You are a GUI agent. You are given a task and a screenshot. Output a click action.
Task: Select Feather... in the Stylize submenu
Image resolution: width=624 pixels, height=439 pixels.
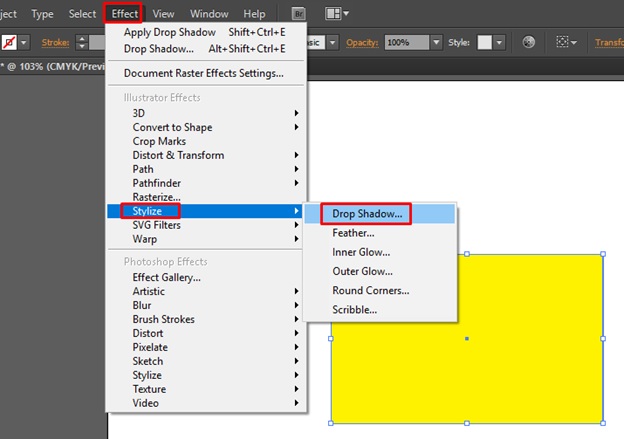tap(353, 233)
